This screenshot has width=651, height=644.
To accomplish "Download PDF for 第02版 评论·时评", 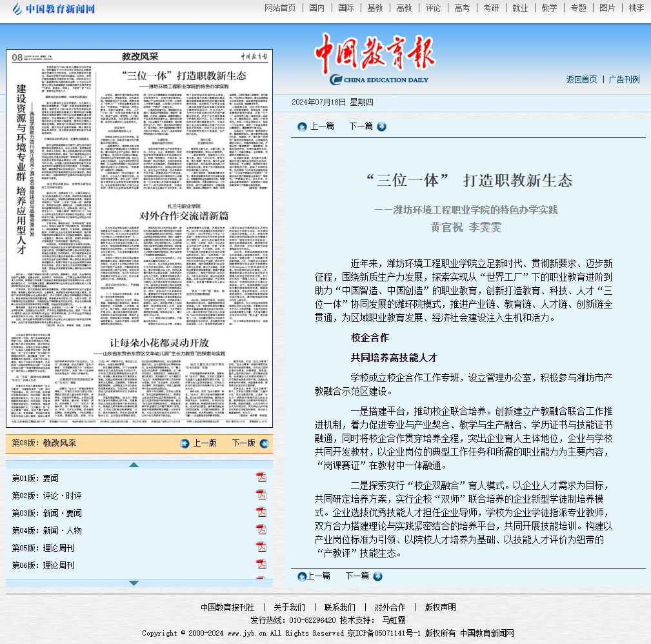I will point(261,495).
